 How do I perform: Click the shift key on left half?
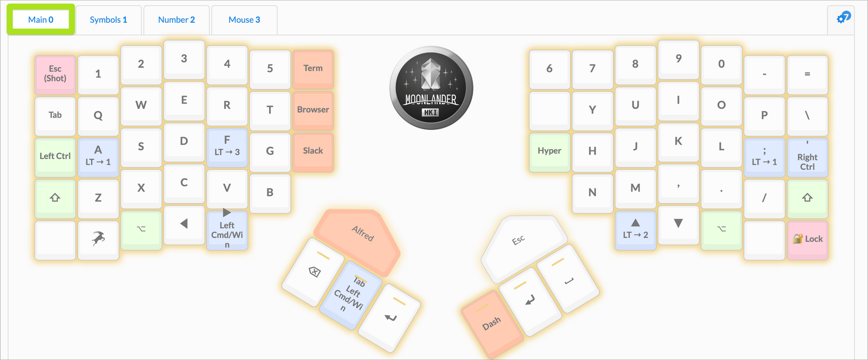pyautogui.click(x=55, y=198)
